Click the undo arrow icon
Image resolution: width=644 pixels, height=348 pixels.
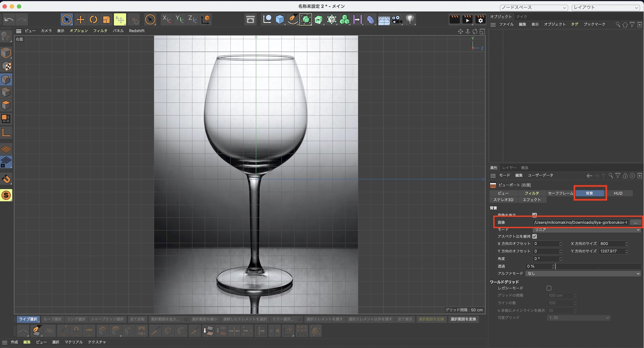[9, 20]
